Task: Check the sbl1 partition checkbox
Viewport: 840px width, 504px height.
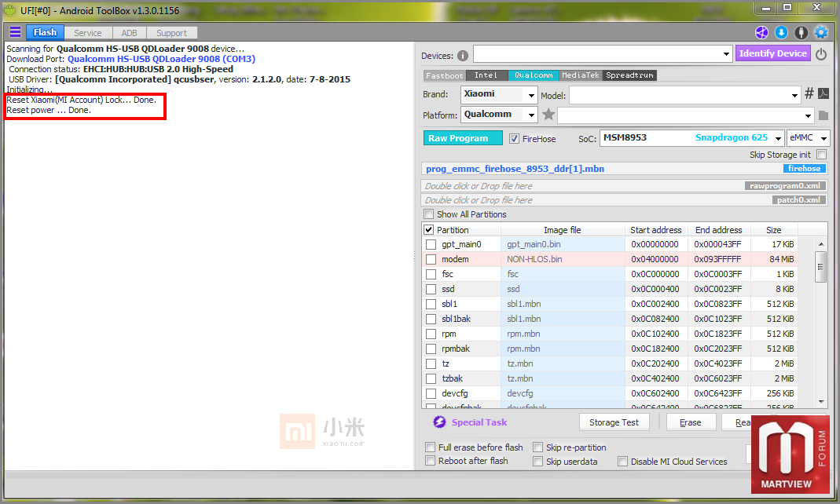Action: tap(431, 304)
